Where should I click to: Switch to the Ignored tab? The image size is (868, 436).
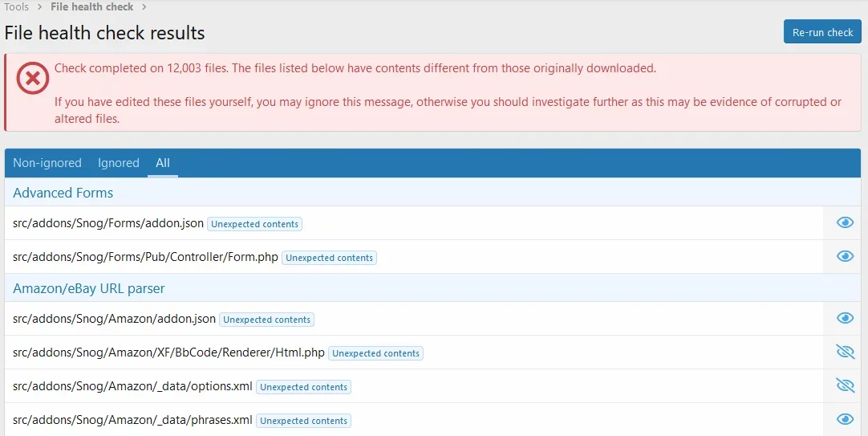pyautogui.click(x=119, y=163)
